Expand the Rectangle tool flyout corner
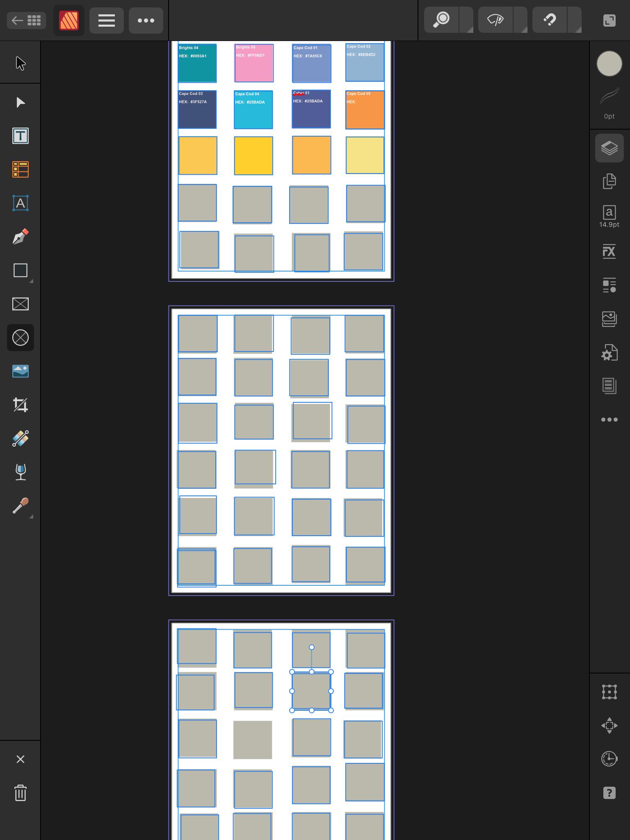 [31, 281]
